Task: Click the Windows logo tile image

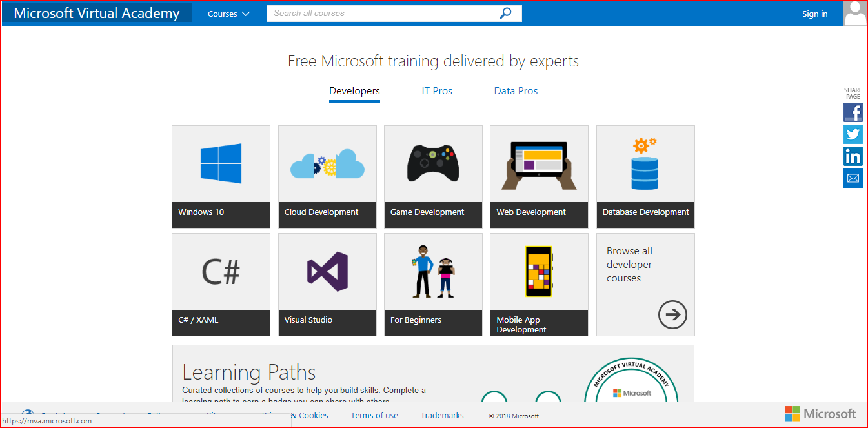Action: point(221,163)
